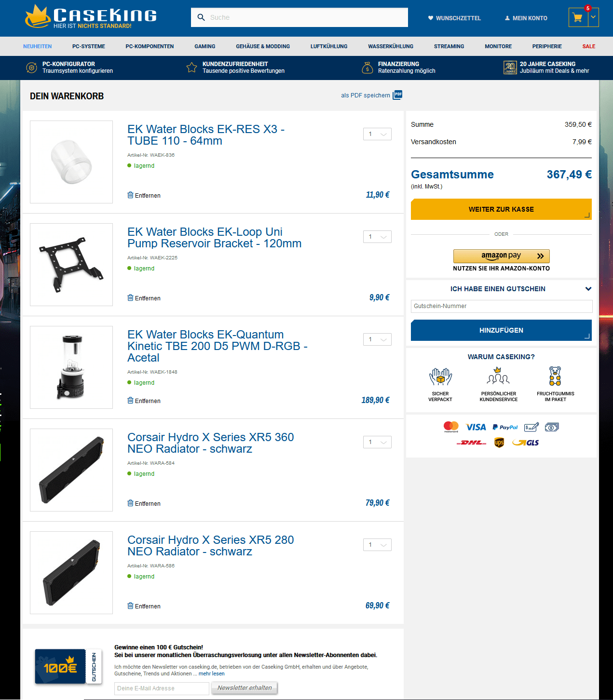Image resolution: width=613 pixels, height=700 pixels.
Task: Click the Finanzierung money bag icon
Action: click(x=368, y=67)
